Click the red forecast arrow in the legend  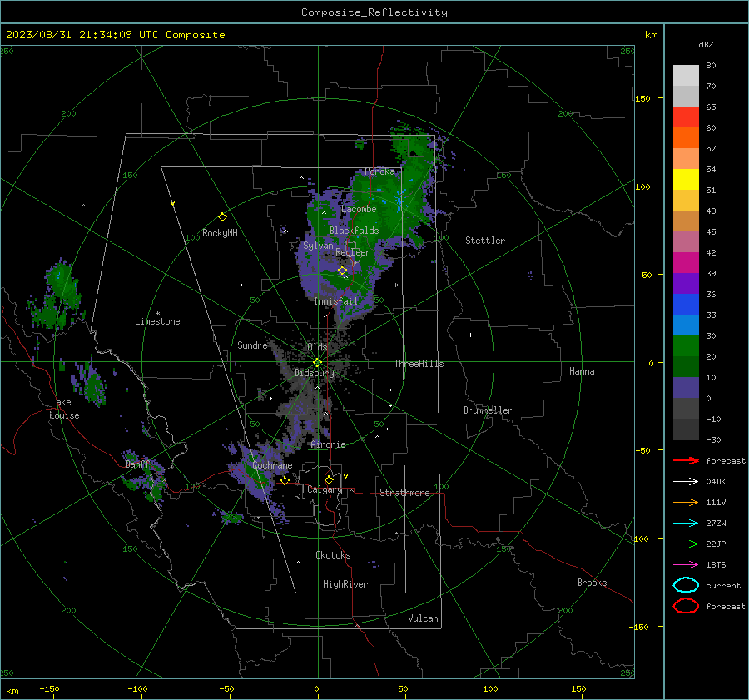point(686,460)
